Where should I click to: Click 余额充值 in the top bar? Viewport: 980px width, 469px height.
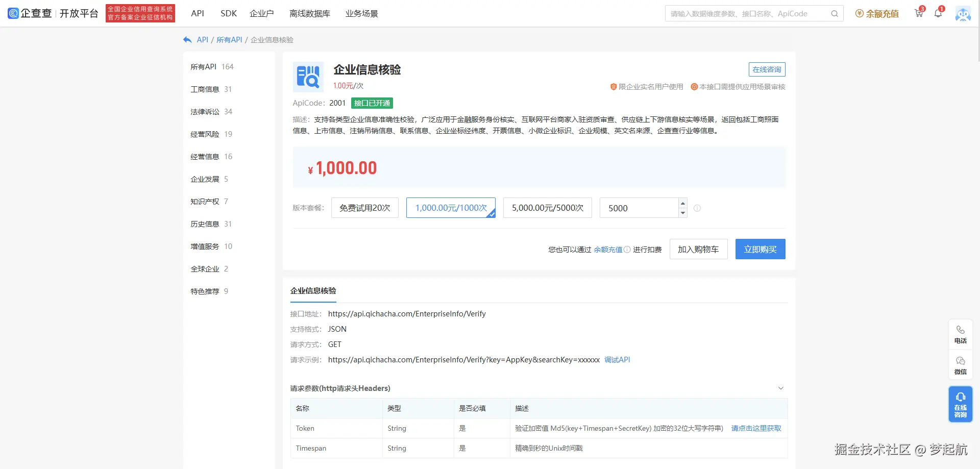click(x=882, y=14)
